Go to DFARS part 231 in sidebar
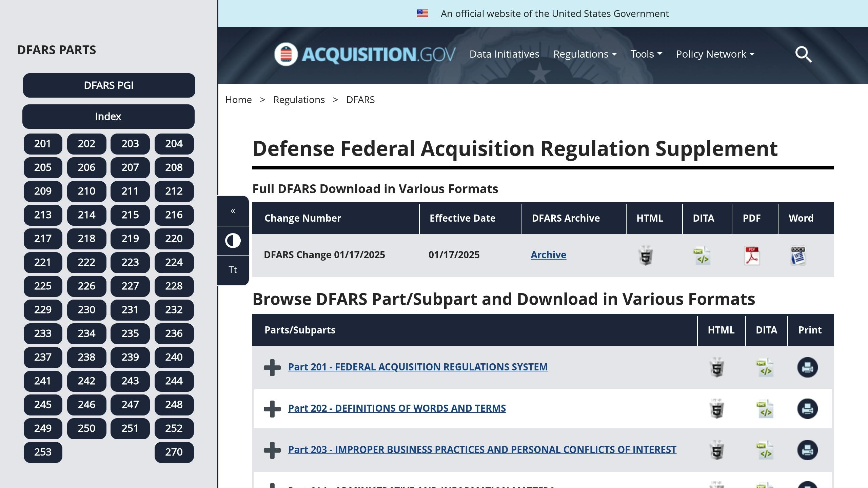This screenshot has height=488, width=868. [130, 310]
